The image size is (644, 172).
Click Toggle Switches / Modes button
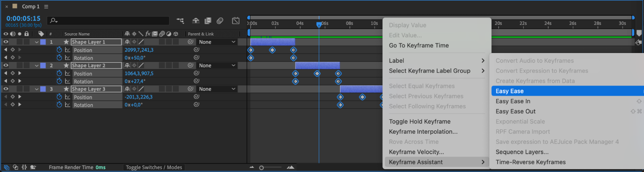[x=154, y=167]
